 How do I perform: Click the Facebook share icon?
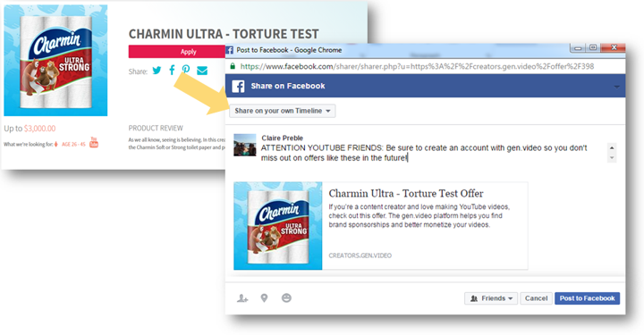(172, 70)
